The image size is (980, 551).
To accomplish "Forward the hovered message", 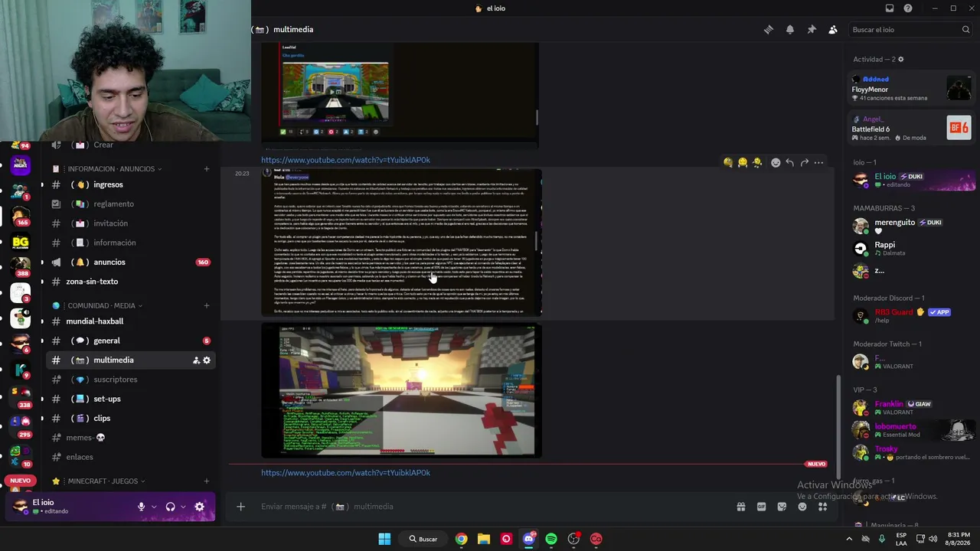I will [804, 162].
